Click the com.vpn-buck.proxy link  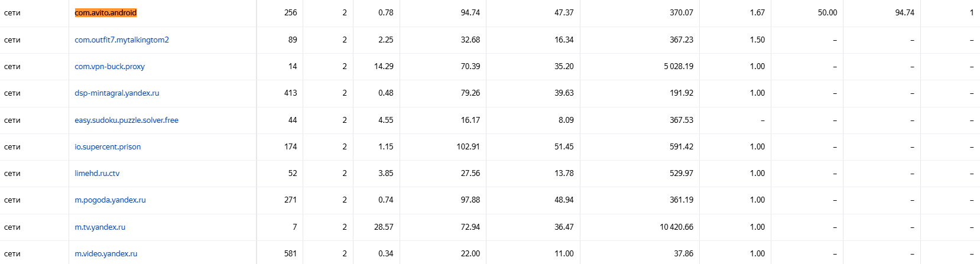[x=109, y=66]
